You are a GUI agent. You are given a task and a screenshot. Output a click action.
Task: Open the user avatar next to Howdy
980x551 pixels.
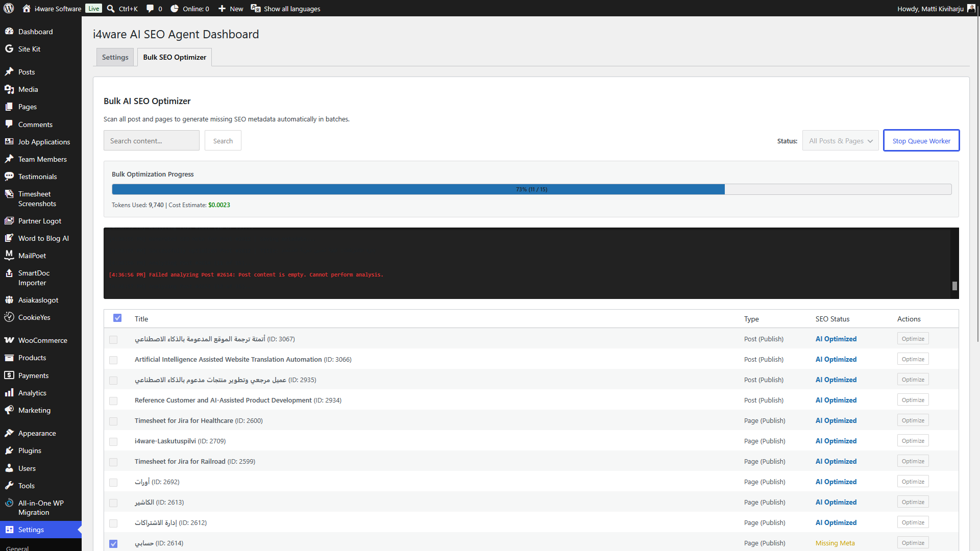pyautogui.click(x=971, y=8)
